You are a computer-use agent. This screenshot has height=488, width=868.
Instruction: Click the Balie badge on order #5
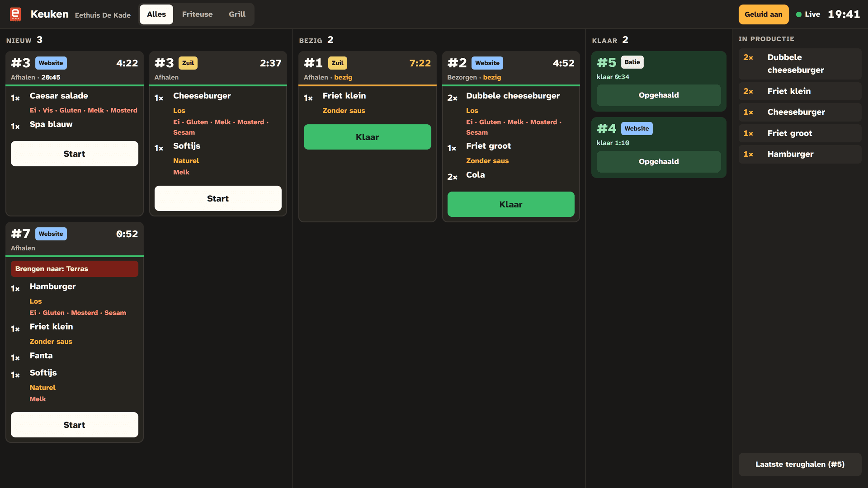pyautogui.click(x=632, y=62)
